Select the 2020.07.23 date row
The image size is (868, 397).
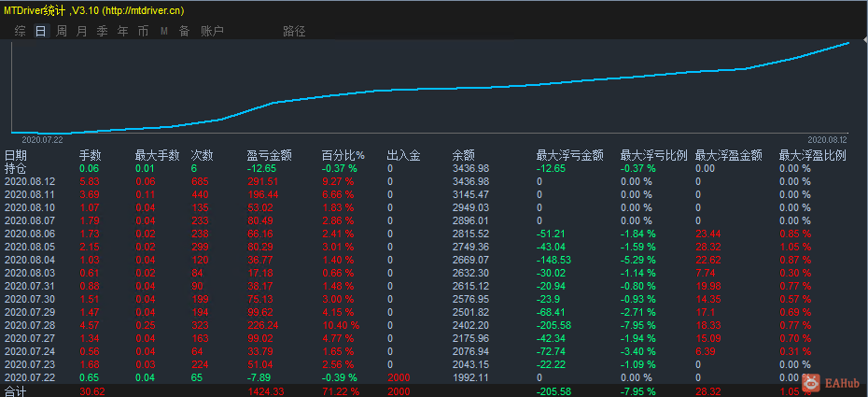(434, 364)
